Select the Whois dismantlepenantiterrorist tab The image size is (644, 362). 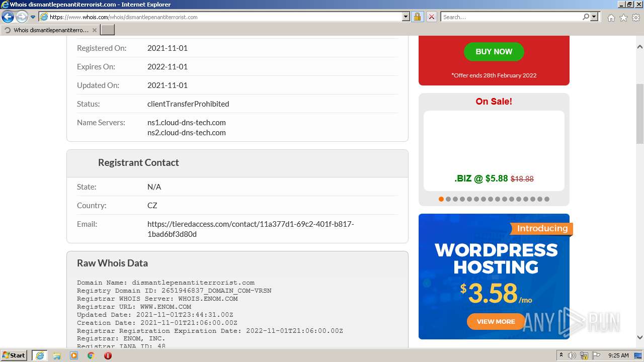(50, 30)
